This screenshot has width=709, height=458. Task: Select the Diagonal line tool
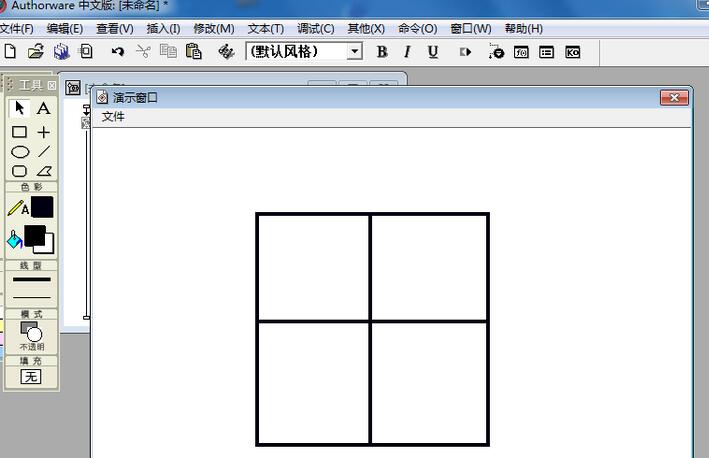coord(44,151)
